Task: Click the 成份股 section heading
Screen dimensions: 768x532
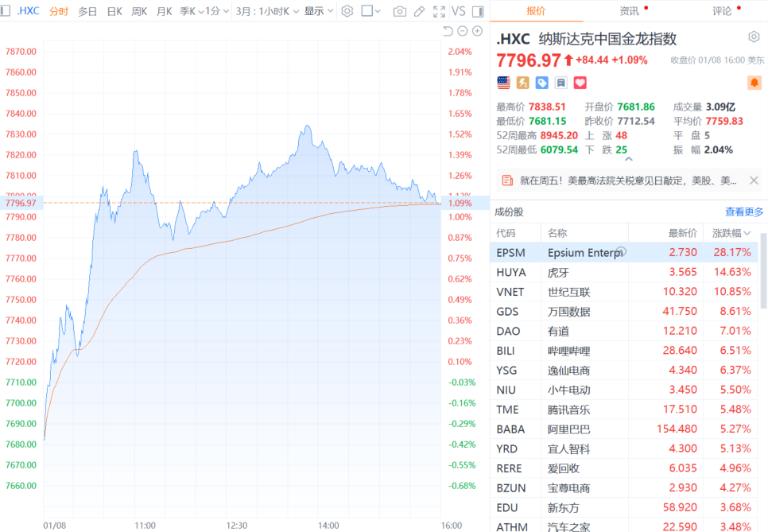Action: pos(509,212)
